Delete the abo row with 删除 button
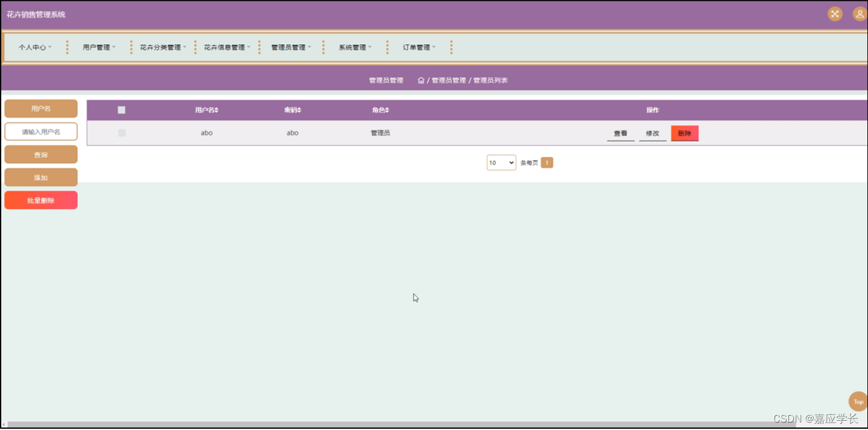Screen dimensions: 868x430 [684, 133]
